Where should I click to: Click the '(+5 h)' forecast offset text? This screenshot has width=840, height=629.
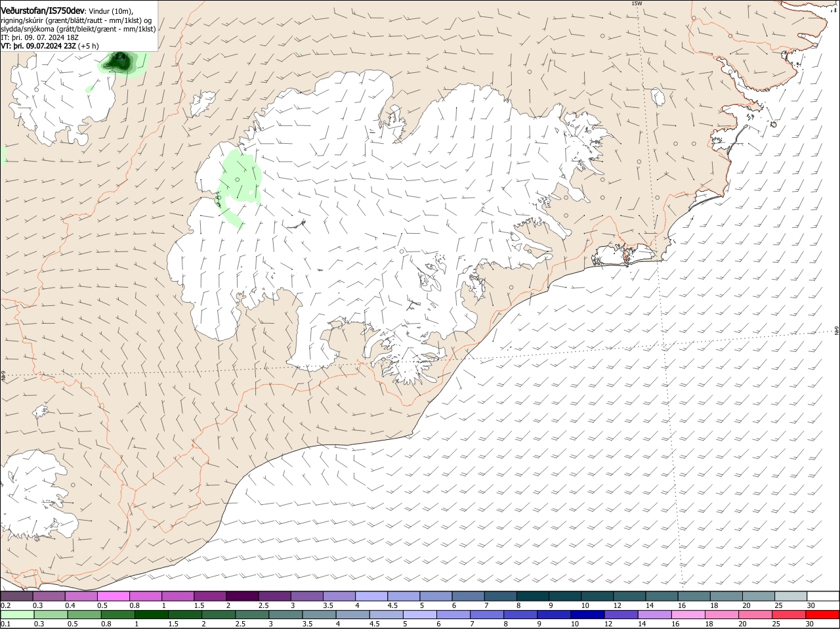pos(89,46)
